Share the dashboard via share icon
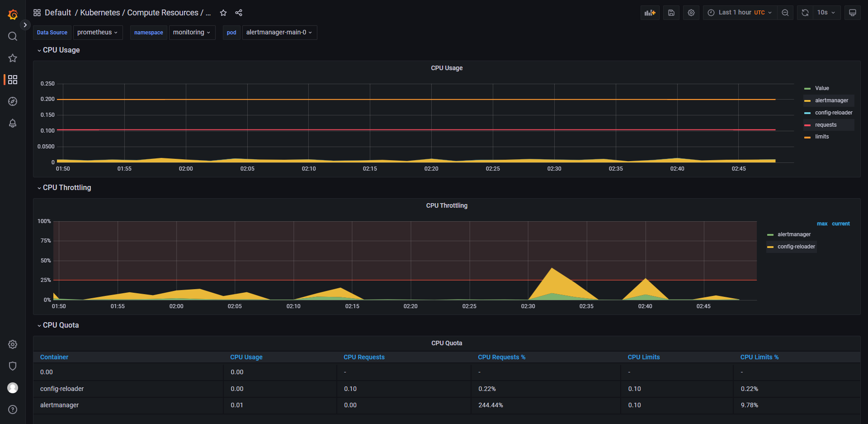 239,13
